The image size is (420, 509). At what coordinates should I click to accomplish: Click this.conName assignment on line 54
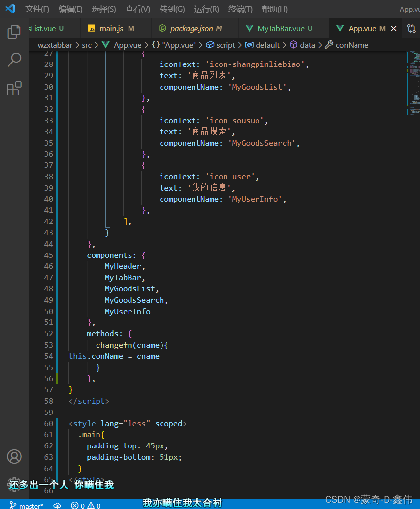pos(114,356)
